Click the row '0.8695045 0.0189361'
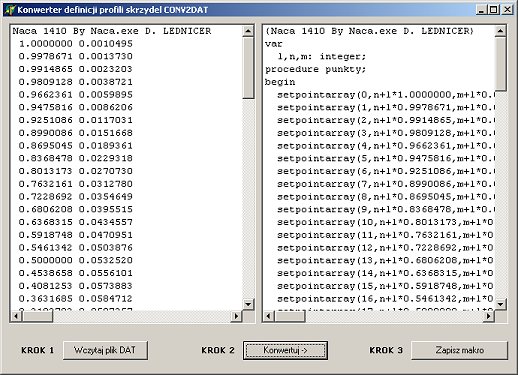Screen dimensions: 518x375 point(76,146)
